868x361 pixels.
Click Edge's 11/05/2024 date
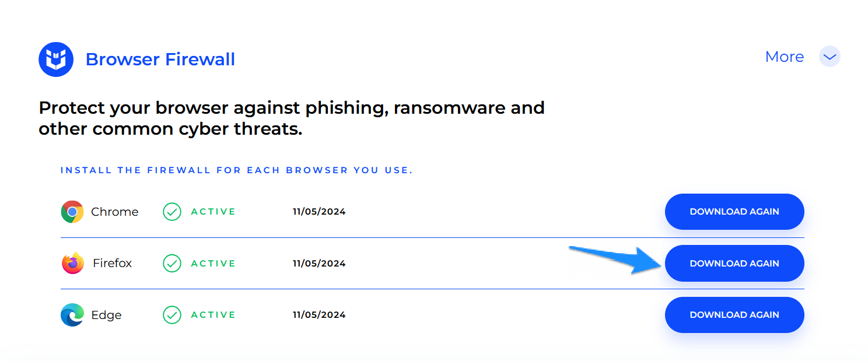(319, 315)
